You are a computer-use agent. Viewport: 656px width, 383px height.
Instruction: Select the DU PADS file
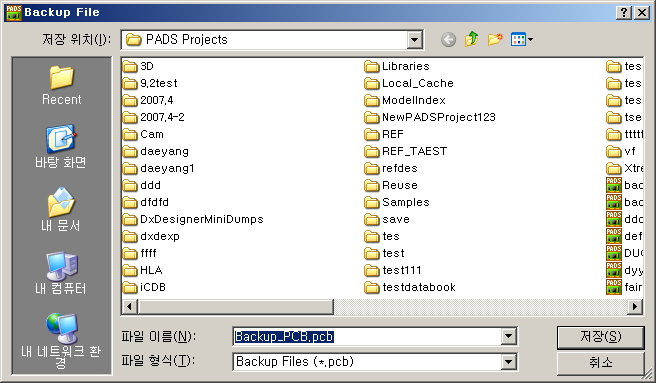coord(624,253)
